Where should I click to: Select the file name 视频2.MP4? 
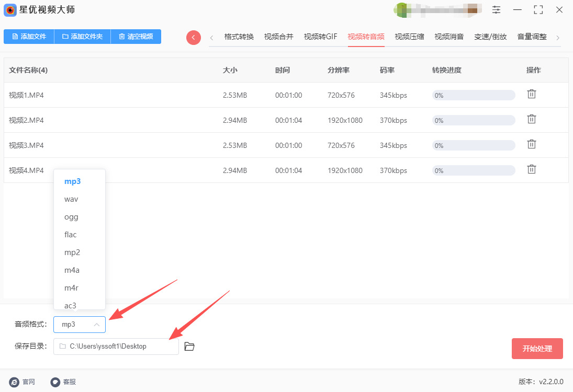tap(26, 120)
